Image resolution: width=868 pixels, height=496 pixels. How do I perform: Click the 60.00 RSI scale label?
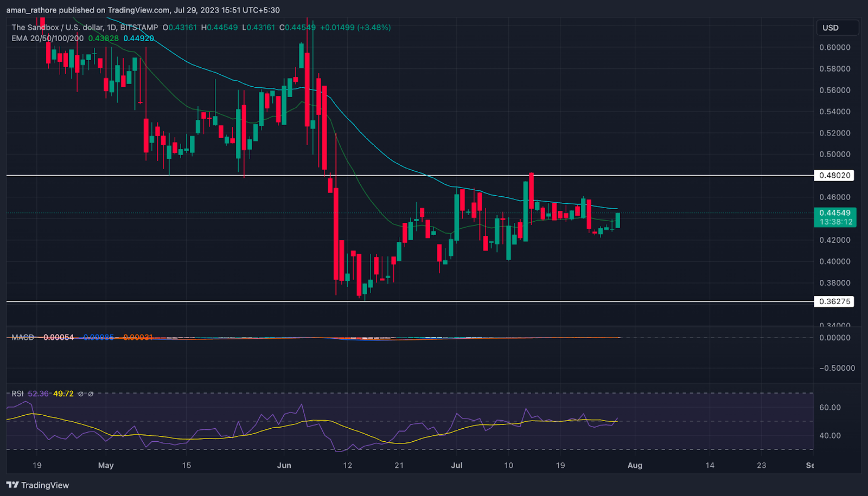[829, 408]
